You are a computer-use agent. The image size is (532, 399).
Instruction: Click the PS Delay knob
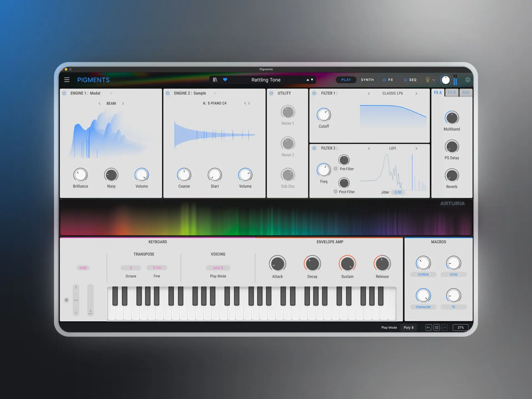click(452, 147)
